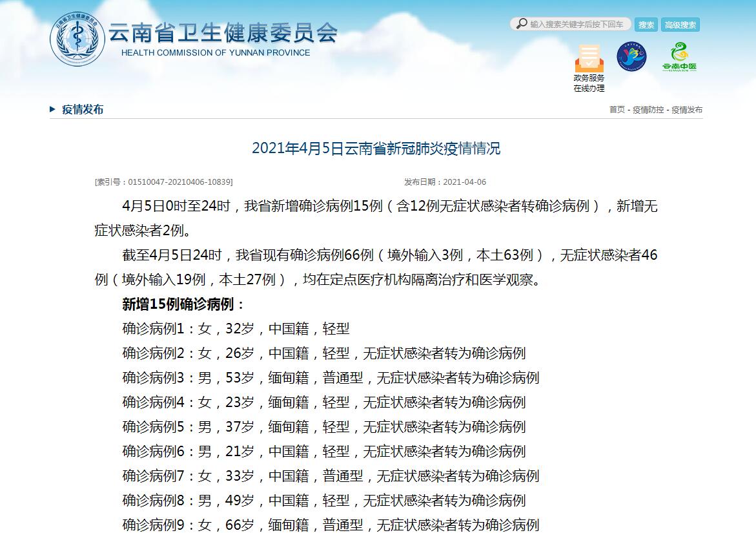Click the bold 新增15例确诊病例 heading
Image resolution: width=756 pixels, height=533 pixels.
(184, 304)
